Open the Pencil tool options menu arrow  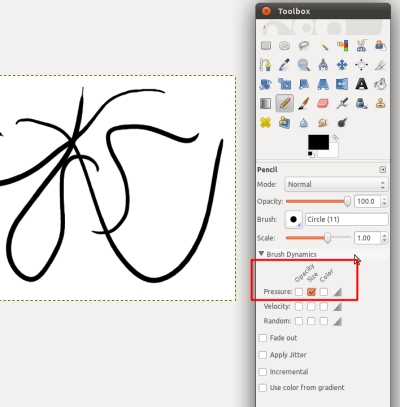pos(383,170)
